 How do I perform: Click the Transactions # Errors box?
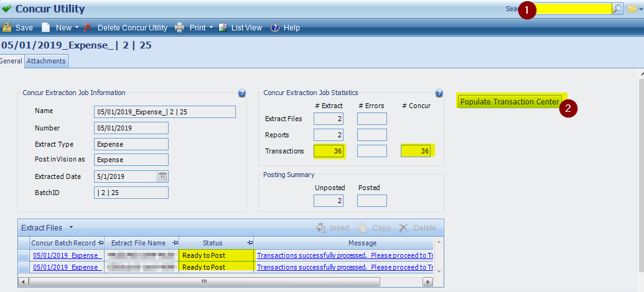tap(372, 151)
